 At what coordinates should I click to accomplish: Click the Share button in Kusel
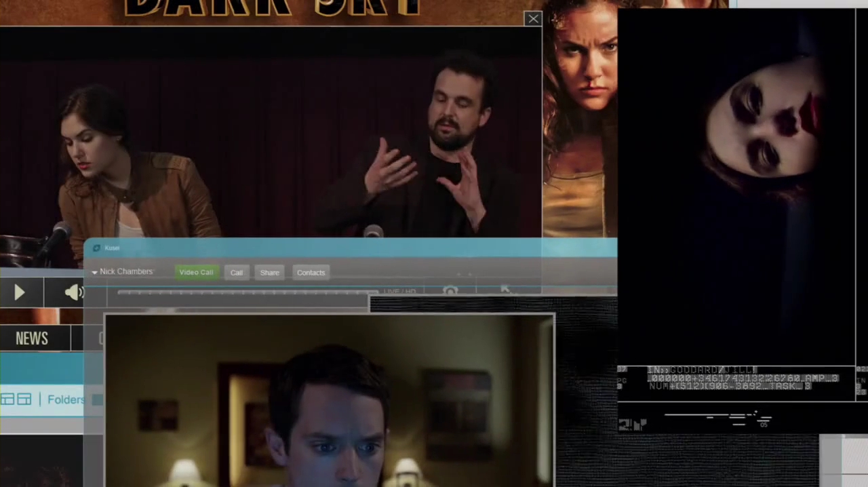click(x=269, y=273)
